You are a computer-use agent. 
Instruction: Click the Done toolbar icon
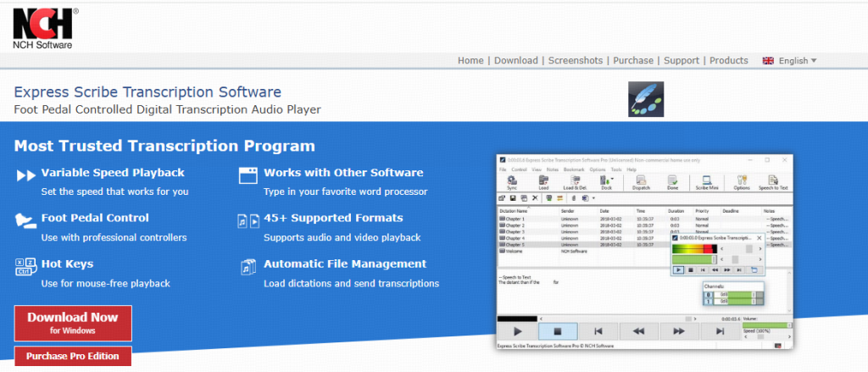672,182
